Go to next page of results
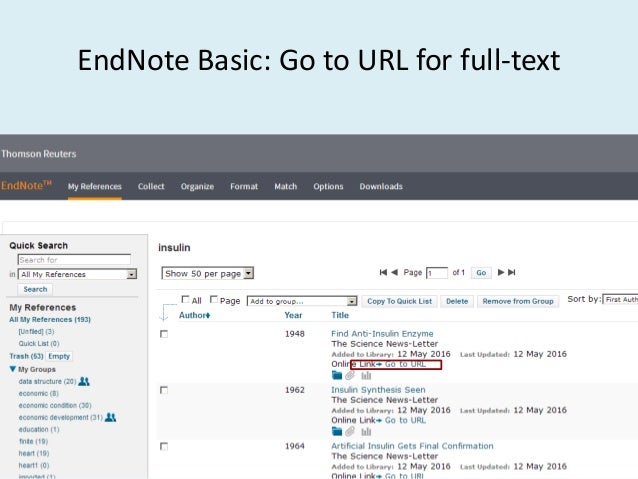The height and width of the screenshot is (479, 638). pyautogui.click(x=501, y=272)
